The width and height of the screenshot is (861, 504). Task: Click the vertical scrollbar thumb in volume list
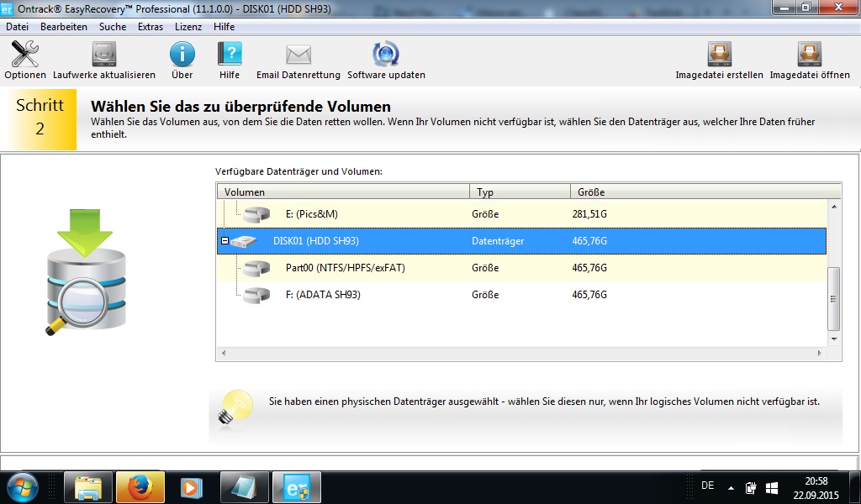click(x=834, y=299)
